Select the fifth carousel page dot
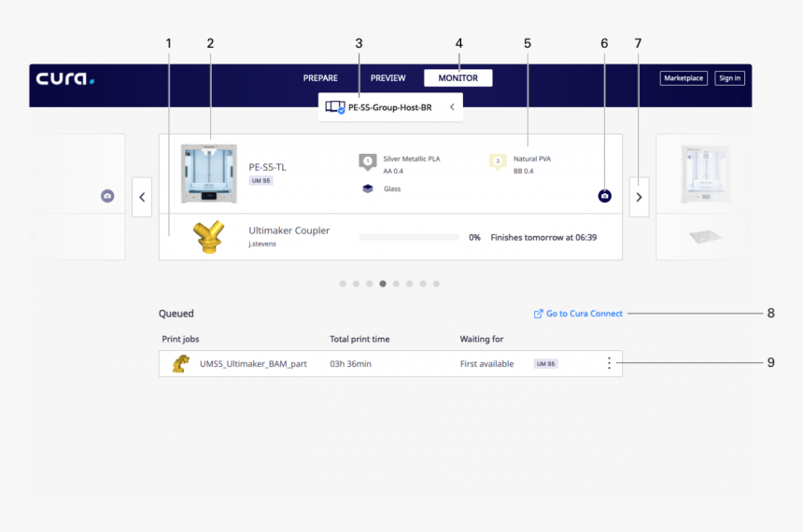 (x=396, y=284)
